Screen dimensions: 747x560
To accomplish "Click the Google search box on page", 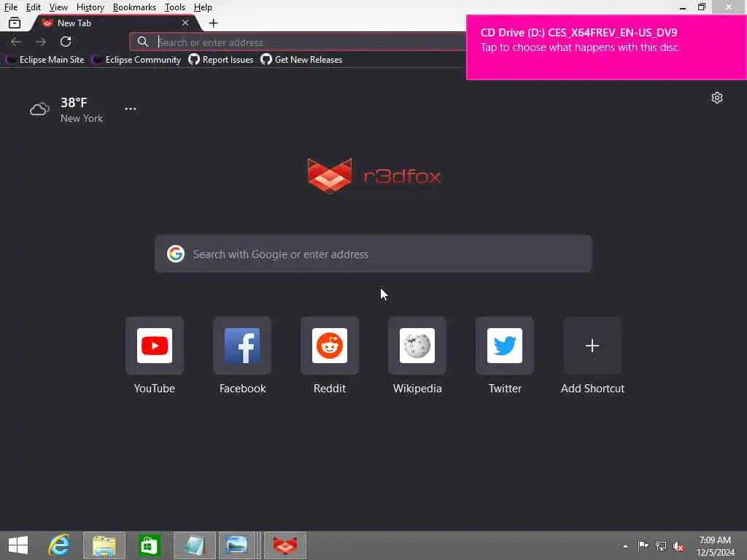I will pyautogui.click(x=373, y=254).
